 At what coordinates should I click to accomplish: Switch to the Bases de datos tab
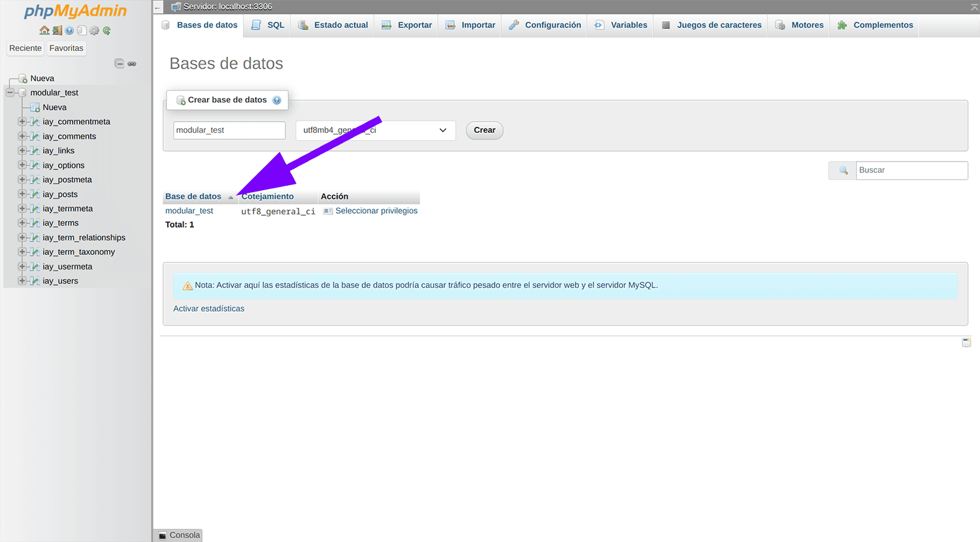pos(200,25)
